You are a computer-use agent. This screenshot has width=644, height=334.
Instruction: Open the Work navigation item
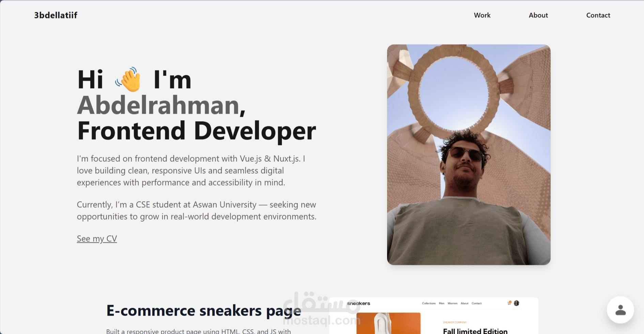(482, 15)
